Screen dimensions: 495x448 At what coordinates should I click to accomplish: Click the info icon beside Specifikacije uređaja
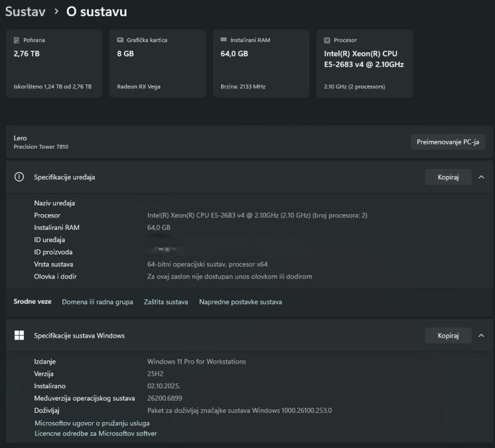pyautogui.click(x=19, y=177)
